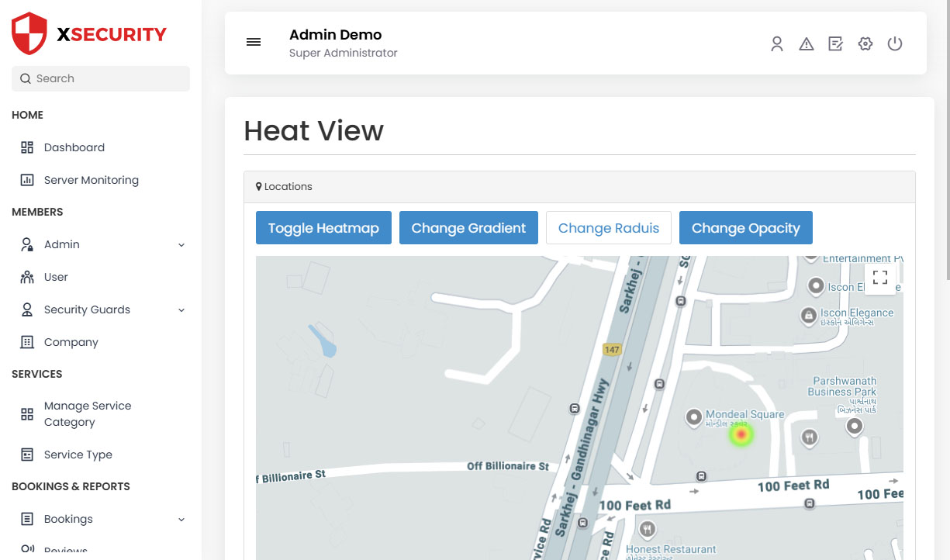Click the Admin person icon
Image resolution: width=950 pixels, height=560 pixels.
click(x=27, y=244)
